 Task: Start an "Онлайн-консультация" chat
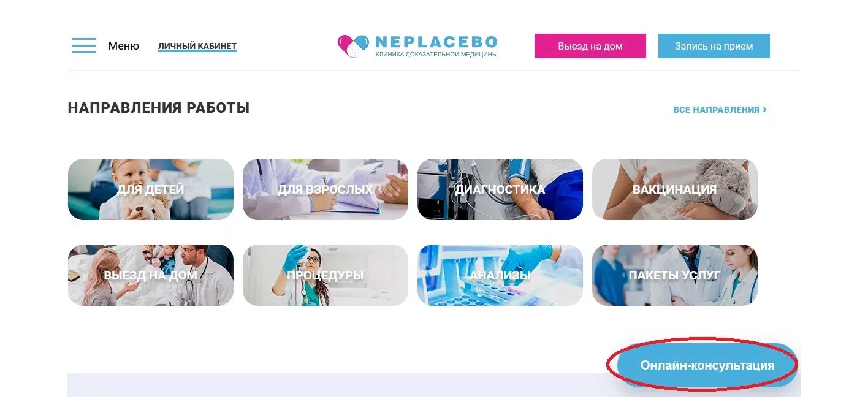tap(707, 365)
